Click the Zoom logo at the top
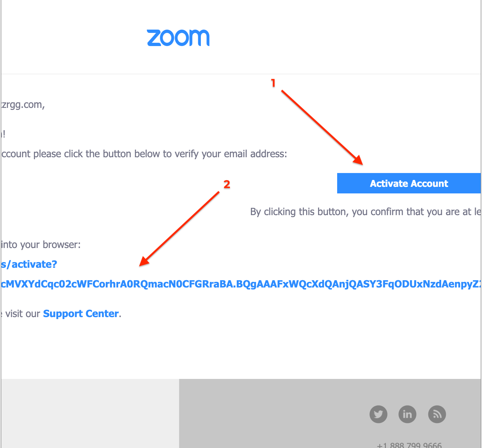Screen dimensions: 484x448 click(178, 38)
